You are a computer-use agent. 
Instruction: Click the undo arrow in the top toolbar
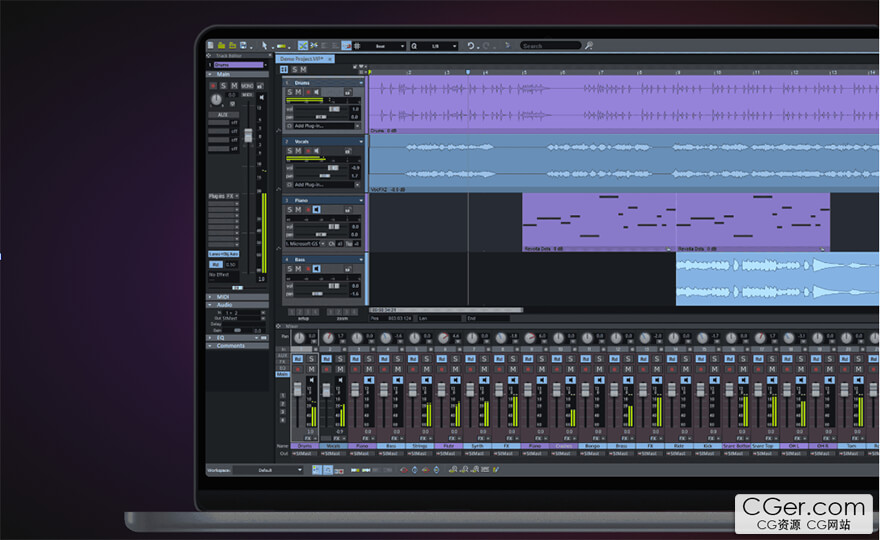click(471, 46)
